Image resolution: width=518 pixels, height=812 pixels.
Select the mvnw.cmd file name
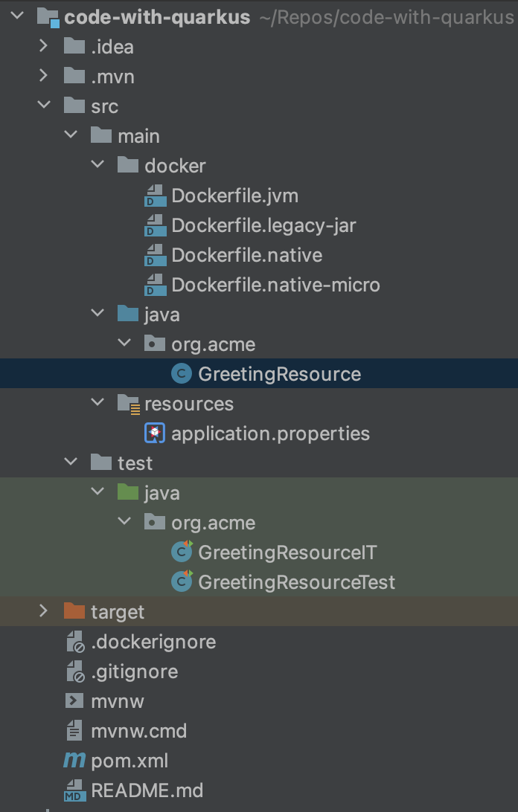pyautogui.click(x=139, y=731)
